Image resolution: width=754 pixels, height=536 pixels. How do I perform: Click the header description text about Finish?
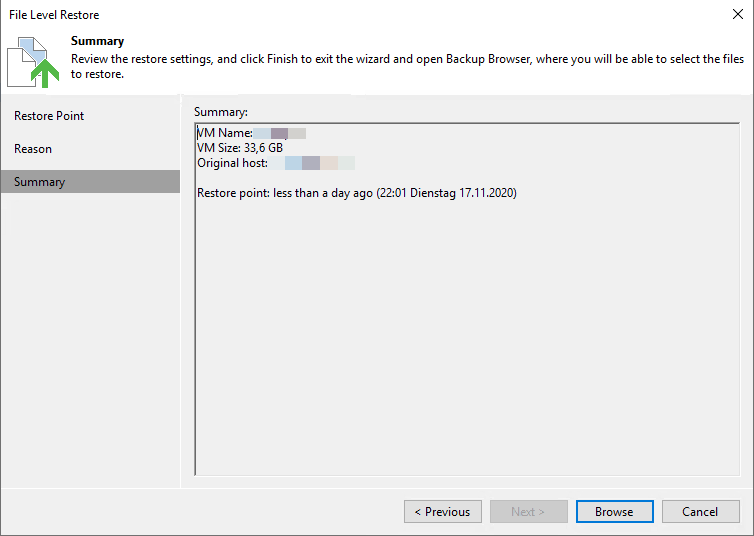(x=407, y=66)
